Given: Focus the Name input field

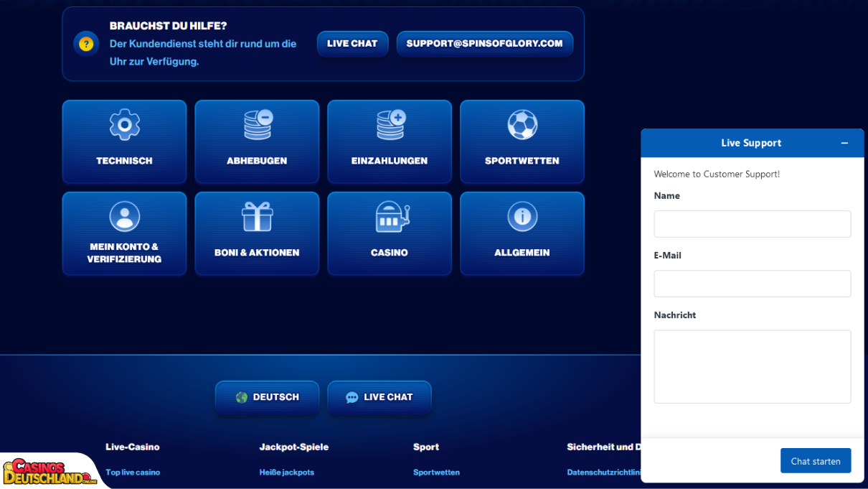Looking at the screenshot, I should click(753, 224).
